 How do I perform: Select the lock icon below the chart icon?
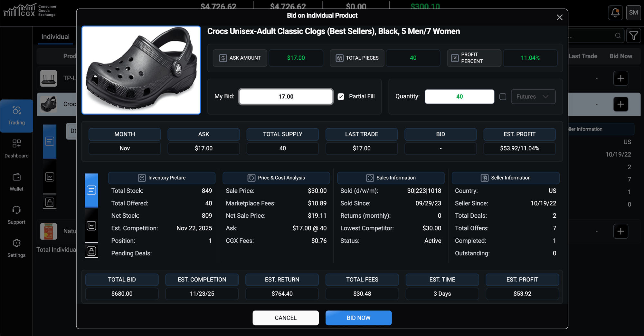91,252
